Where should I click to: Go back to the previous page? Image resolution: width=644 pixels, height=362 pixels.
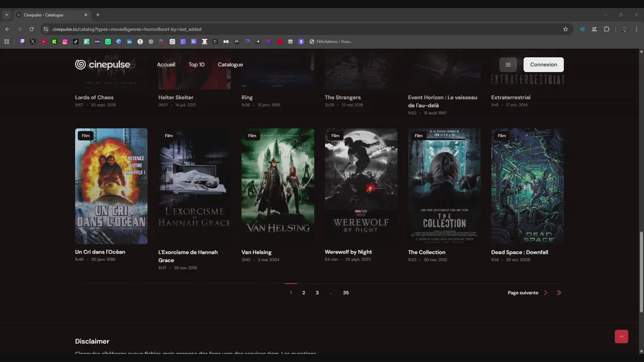pos(7,29)
